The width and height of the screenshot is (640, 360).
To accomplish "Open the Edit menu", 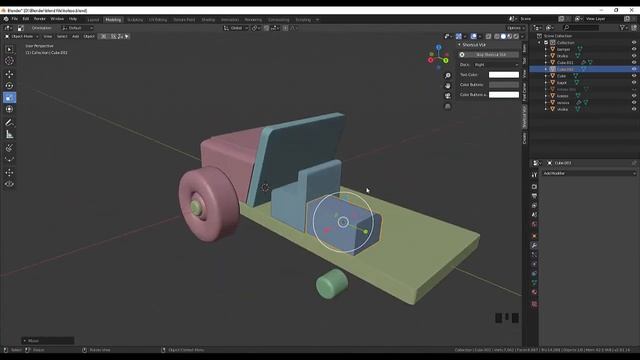I will [26, 19].
